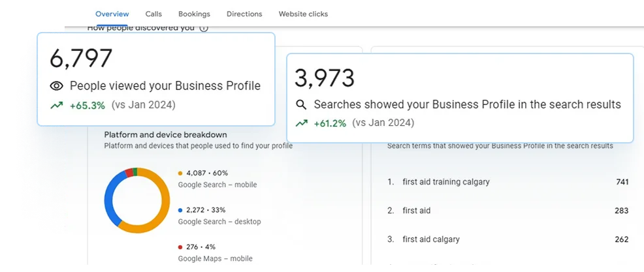Open the Calls tab
Image resolution: width=644 pixels, height=272 pixels.
[153, 14]
